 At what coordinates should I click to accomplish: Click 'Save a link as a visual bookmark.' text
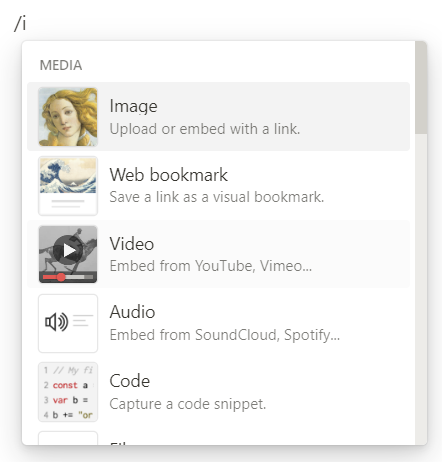click(217, 197)
